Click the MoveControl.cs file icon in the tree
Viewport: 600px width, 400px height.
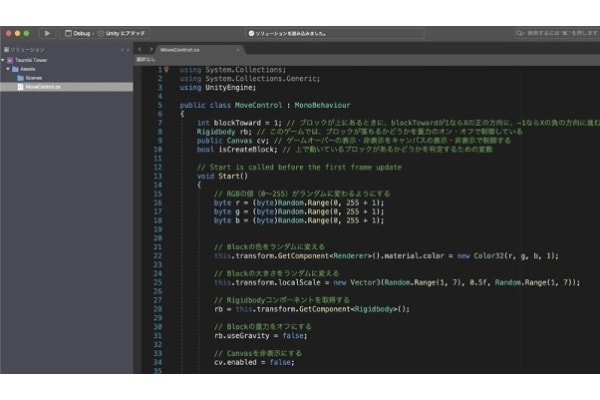(21, 87)
